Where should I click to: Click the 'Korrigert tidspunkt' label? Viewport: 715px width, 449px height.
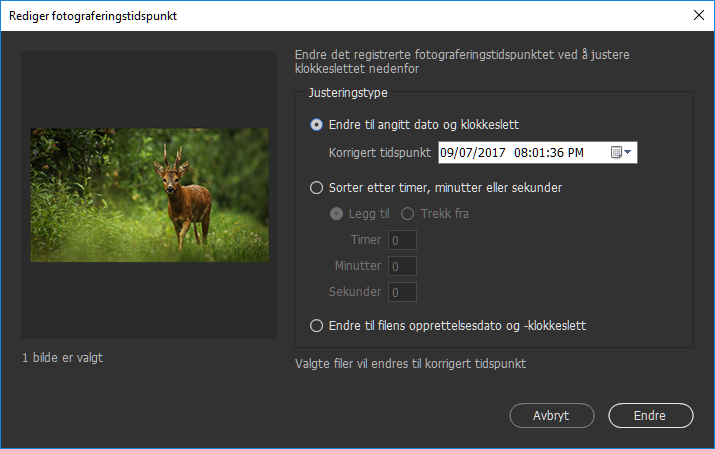coord(380,152)
